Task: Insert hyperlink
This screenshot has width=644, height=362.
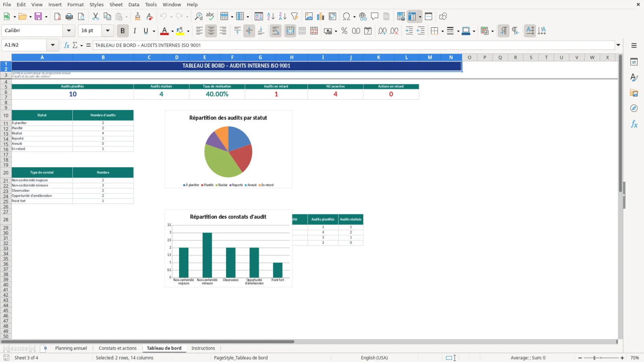Action: click(x=363, y=16)
